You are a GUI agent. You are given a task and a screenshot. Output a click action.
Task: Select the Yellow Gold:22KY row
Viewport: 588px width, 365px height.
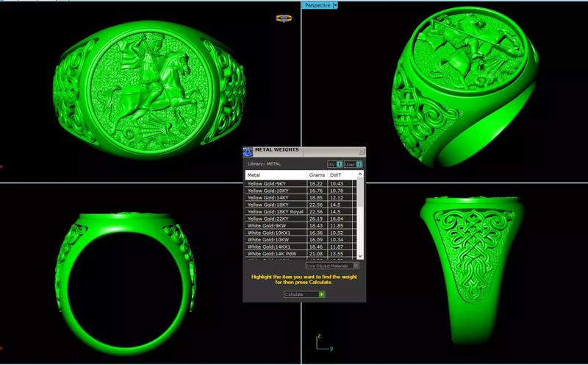[x=301, y=219]
